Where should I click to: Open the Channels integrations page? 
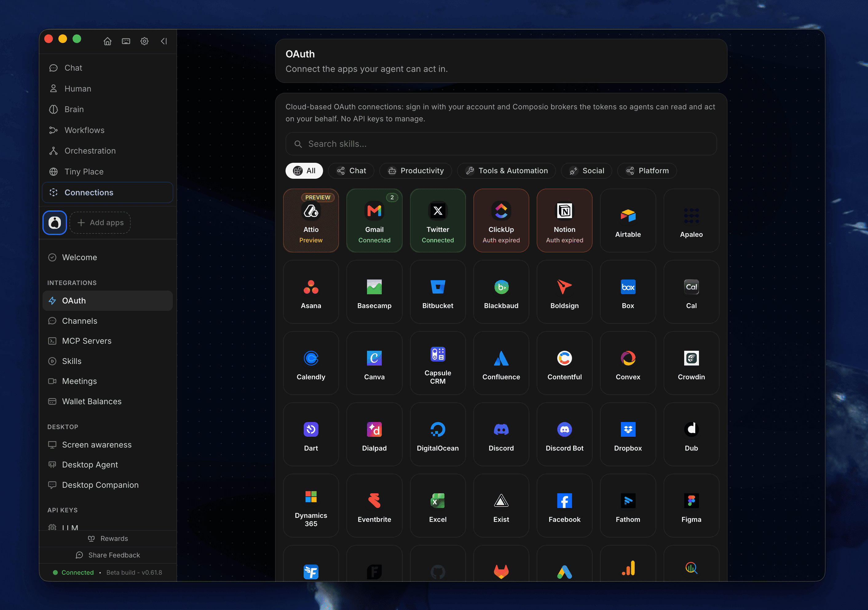107,321
